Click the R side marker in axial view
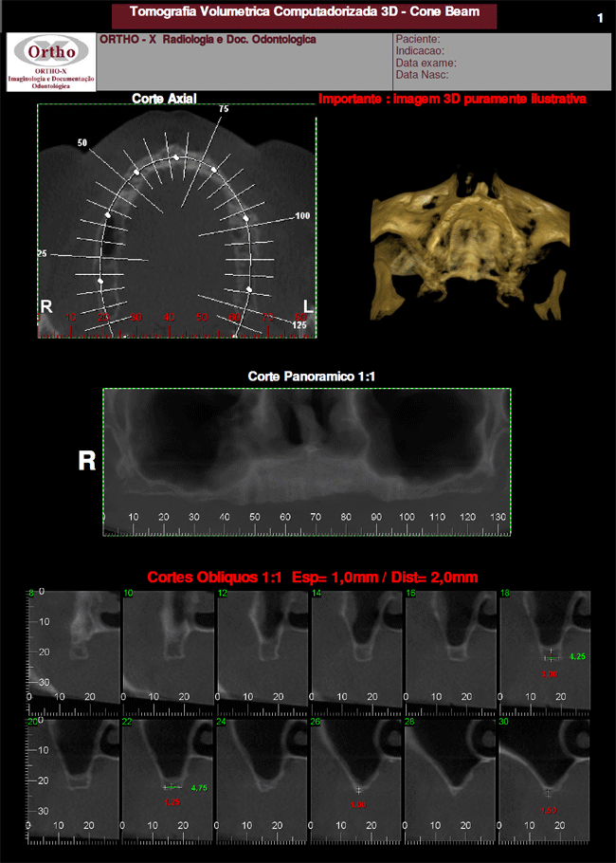 click(x=45, y=305)
